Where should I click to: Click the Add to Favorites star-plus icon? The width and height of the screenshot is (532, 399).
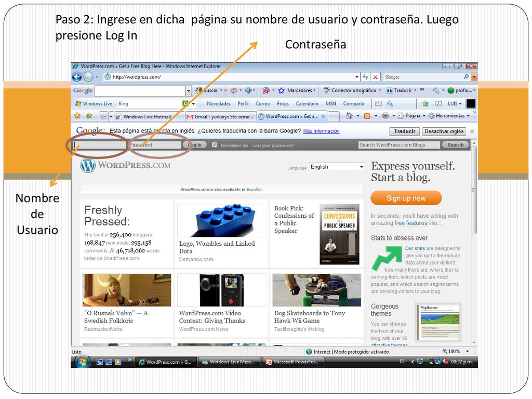point(89,116)
